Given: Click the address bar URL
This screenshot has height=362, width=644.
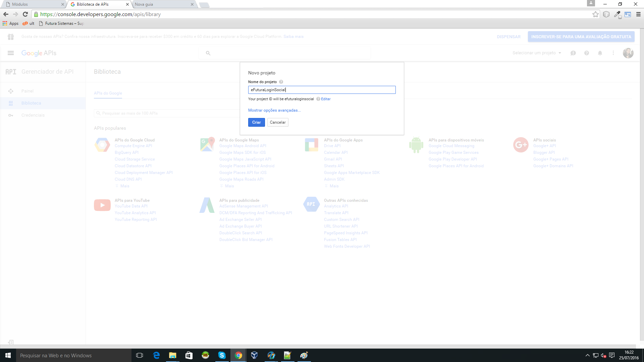Looking at the screenshot, I should [x=101, y=14].
